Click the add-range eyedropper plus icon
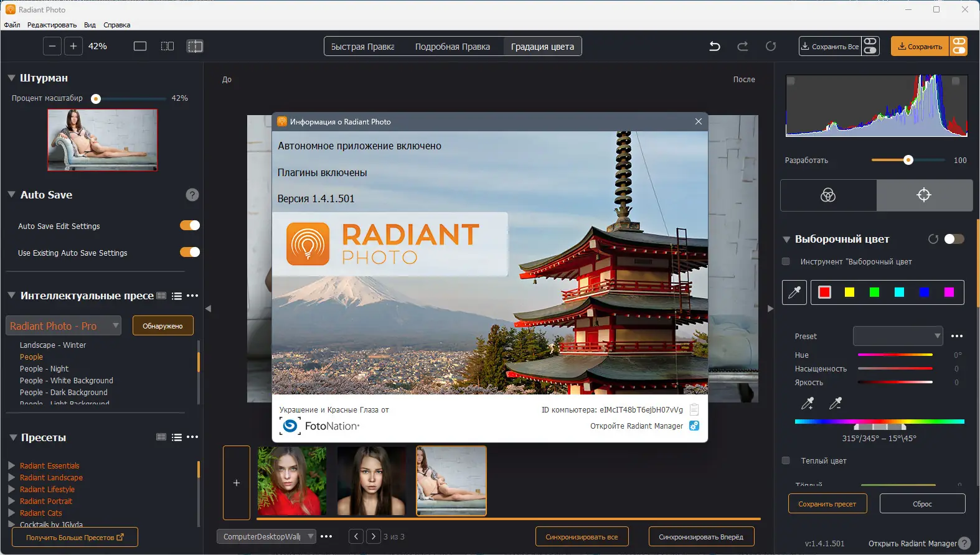The width and height of the screenshot is (980, 555). (808, 403)
